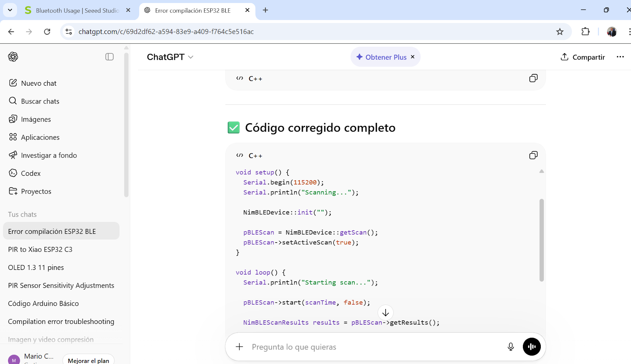Click the Compartir share button
The height and width of the screenshot is (364, 631).
pyautogui.click(x=583, y=57)
